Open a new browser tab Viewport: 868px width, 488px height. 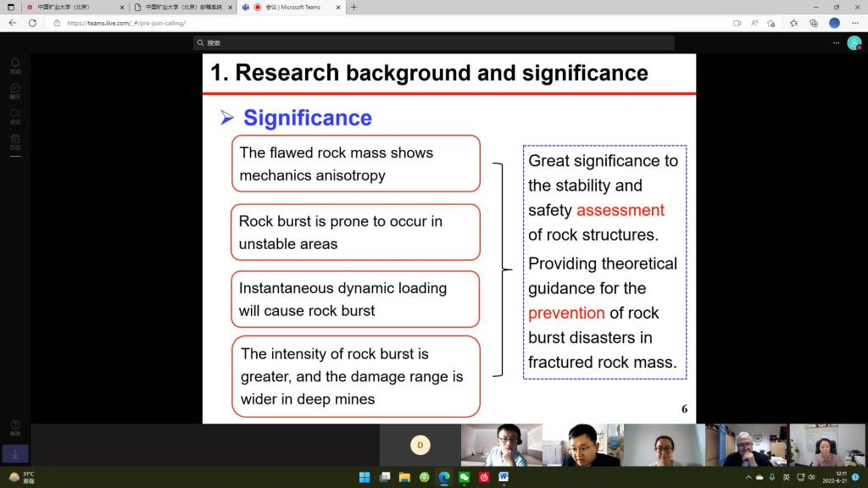pos(353,8)
